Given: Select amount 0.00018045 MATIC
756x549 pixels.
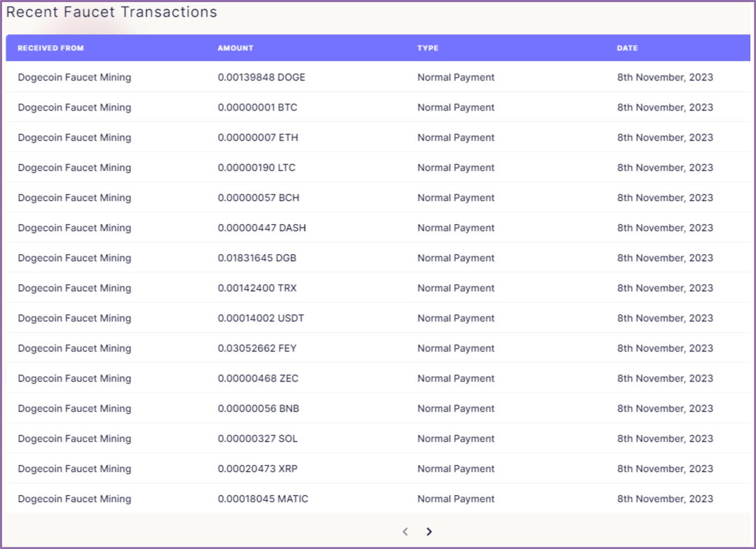Looking at the screenshot, I should 263,499.
